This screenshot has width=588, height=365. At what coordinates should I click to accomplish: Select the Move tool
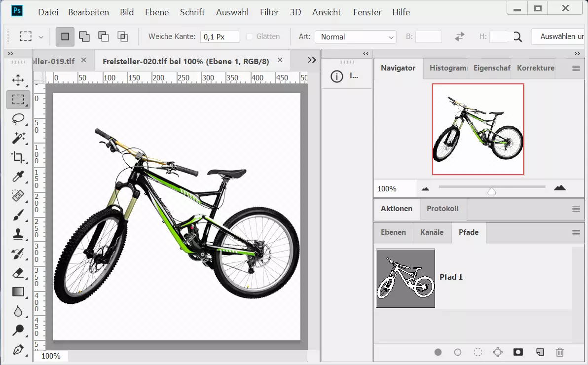(x=18, y=80)
